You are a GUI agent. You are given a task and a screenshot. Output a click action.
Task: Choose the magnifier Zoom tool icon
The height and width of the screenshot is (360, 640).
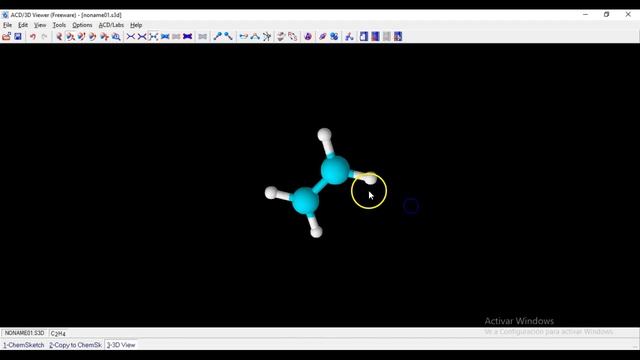[116, 37]
